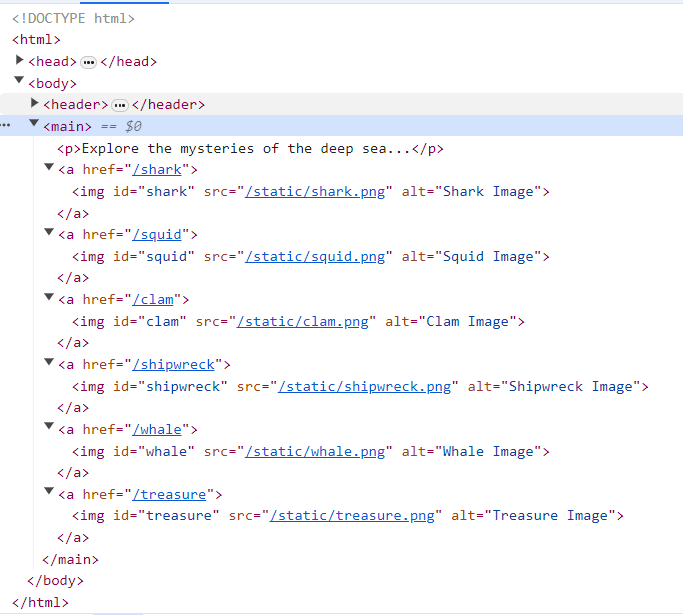The width and height of the screenshot is (683, 615).
Task: Select the img id="squid" row
Action: (x=311, y=257)
